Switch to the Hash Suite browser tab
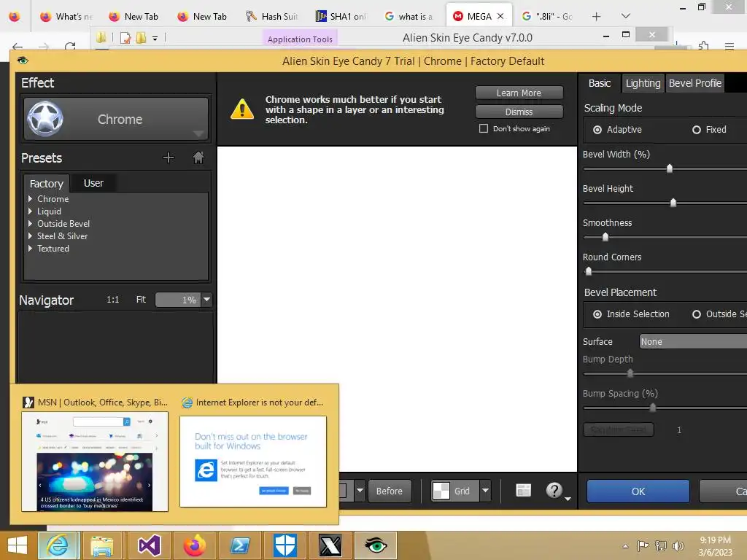The image size is (747, 560). pos(272,16)
